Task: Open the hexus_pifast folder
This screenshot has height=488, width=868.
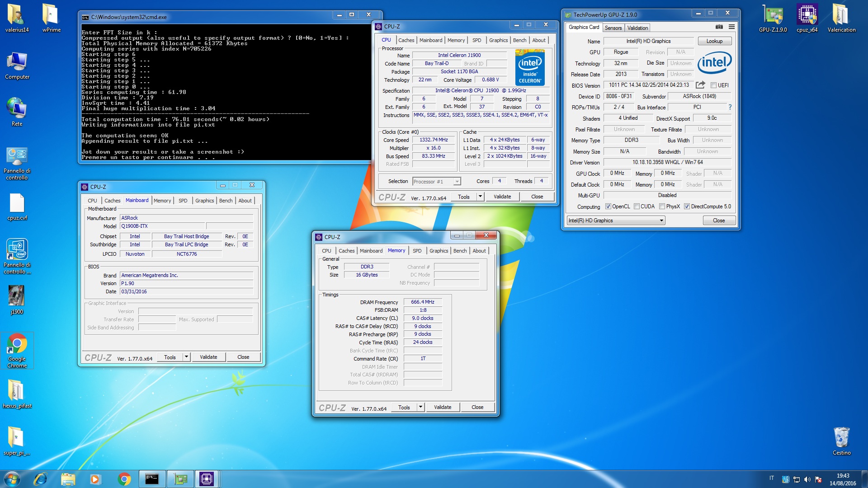Action: coord(17,394)
